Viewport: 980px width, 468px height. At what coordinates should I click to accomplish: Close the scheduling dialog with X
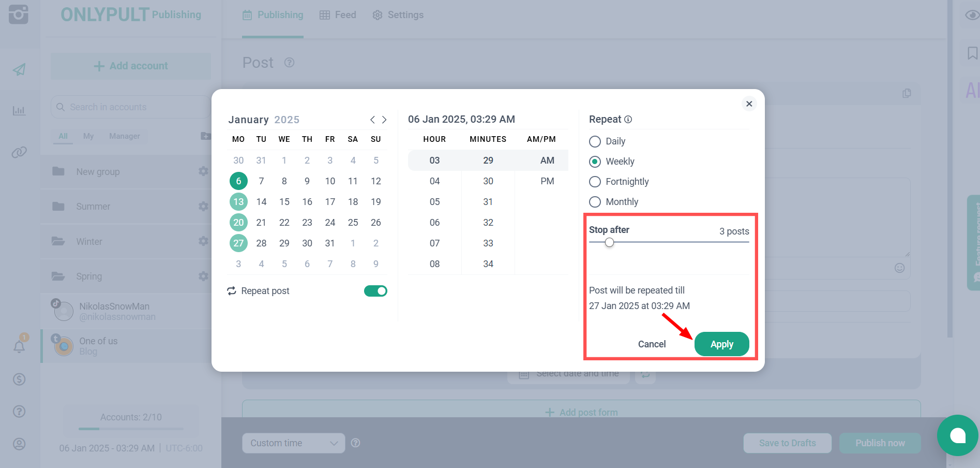click(749, 104)
